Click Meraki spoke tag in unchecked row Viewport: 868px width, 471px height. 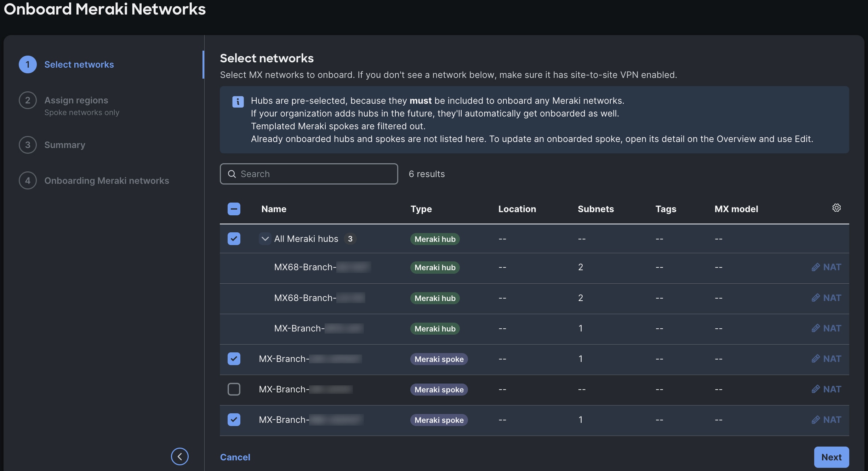point(439,390)
